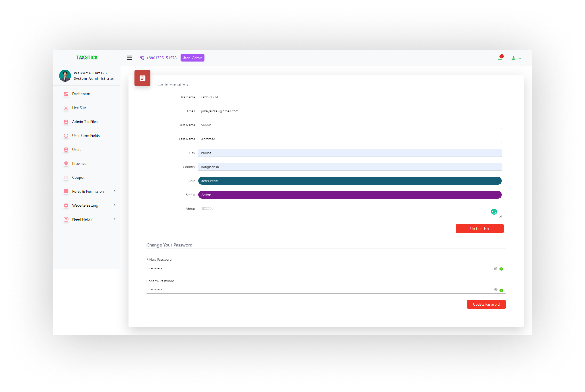
Task: Click the hamburger menu icon
Action: point(129,58)
